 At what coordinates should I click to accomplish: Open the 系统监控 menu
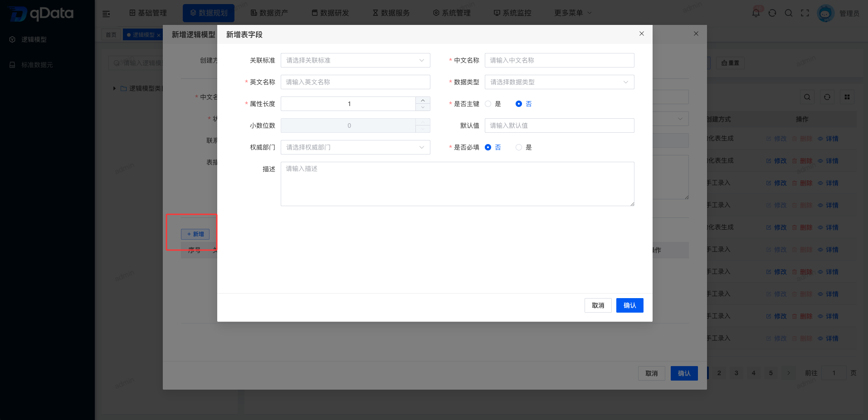click(512, 13)
